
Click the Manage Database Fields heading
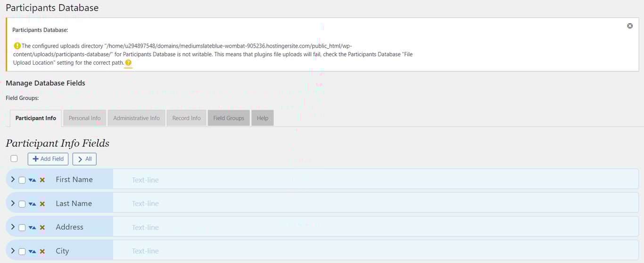(45, 83)
